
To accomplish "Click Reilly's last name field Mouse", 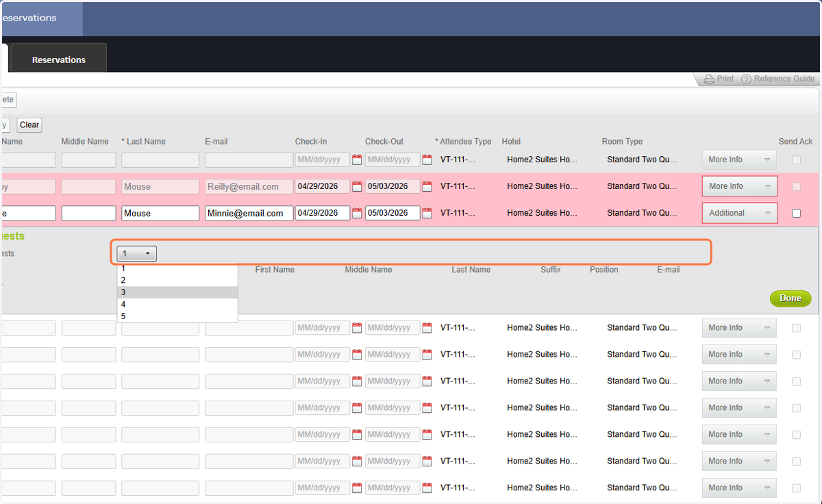I will (160, 186).
